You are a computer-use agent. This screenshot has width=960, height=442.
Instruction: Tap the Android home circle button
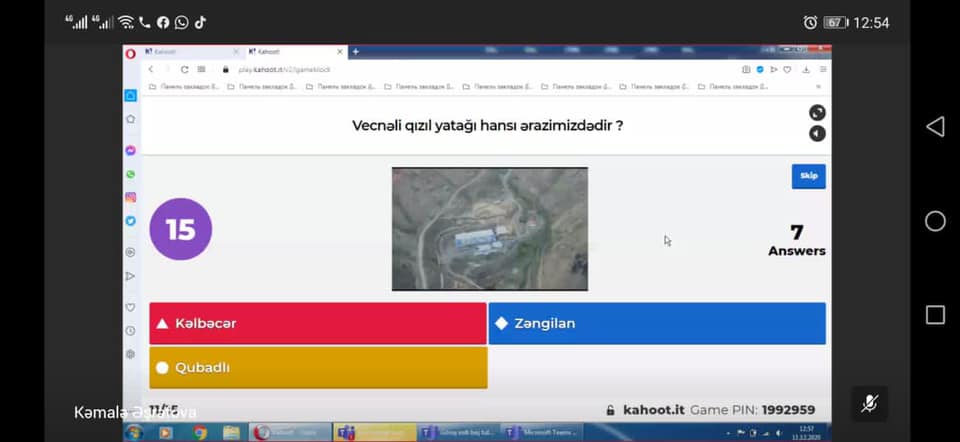click(935, 221)
